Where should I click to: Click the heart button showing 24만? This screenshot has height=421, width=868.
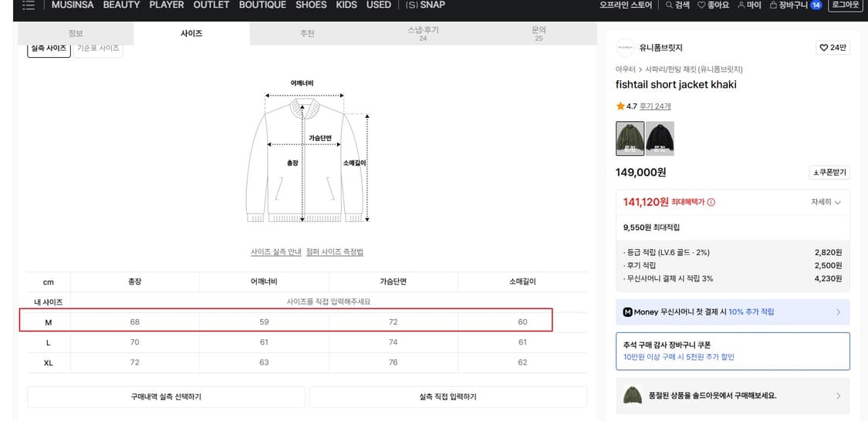point(833,48)
